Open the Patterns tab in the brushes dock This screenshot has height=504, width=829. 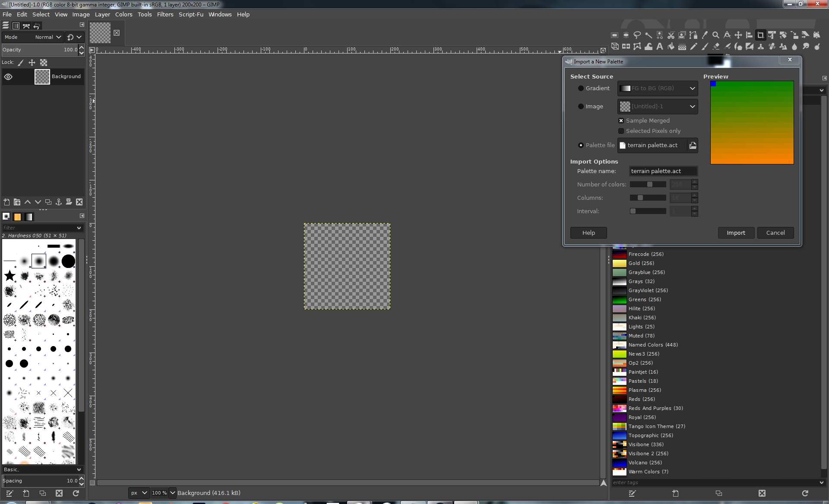(17, 217)
